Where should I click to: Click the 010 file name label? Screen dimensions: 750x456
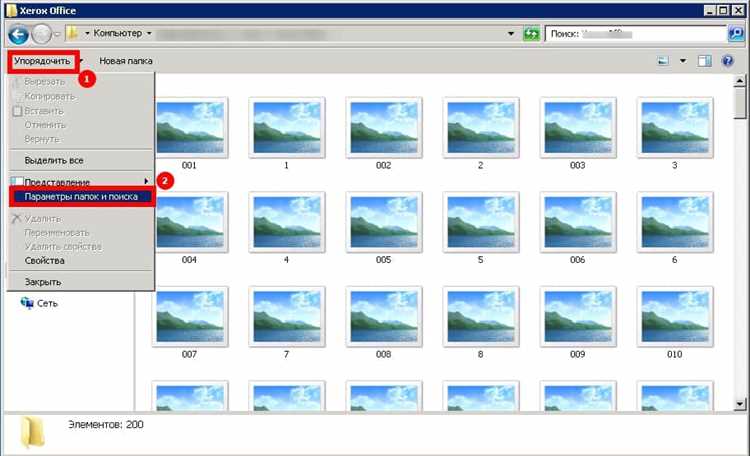[x=675, y=354]
